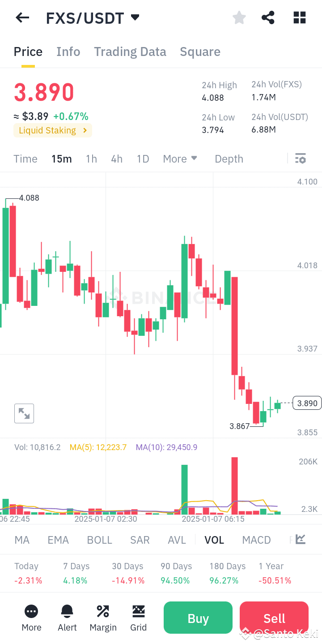This screenshot has width=322, height=644.
Task: Select the 1h timeframe
Action: click(x=91, y=159)
